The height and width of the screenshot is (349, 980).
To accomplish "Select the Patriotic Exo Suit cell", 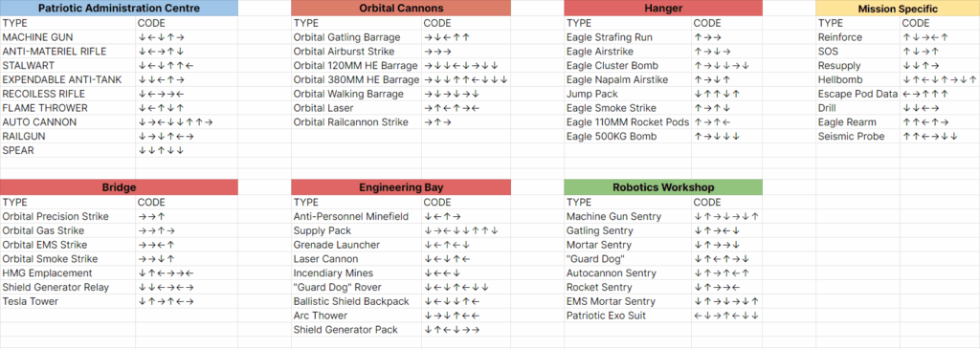I will click(628, 316).
